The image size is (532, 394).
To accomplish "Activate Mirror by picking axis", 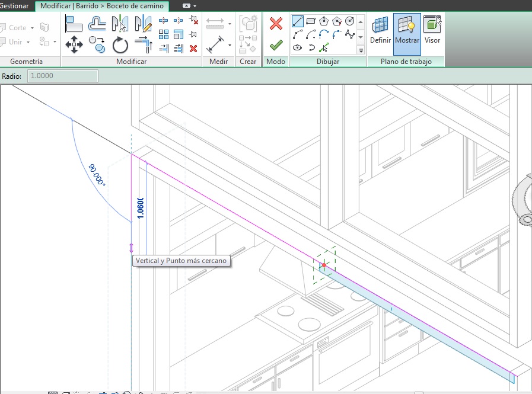I will [120, 24].
